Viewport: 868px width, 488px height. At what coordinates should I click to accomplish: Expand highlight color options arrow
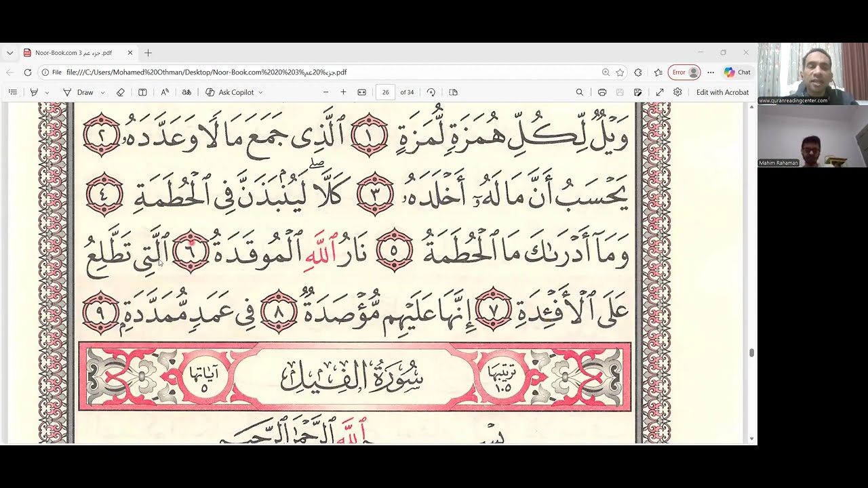47,92
